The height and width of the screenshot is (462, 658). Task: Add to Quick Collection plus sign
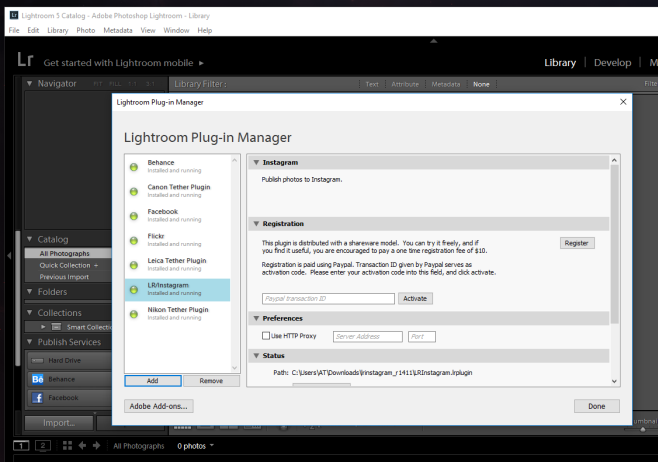(96, 265)
